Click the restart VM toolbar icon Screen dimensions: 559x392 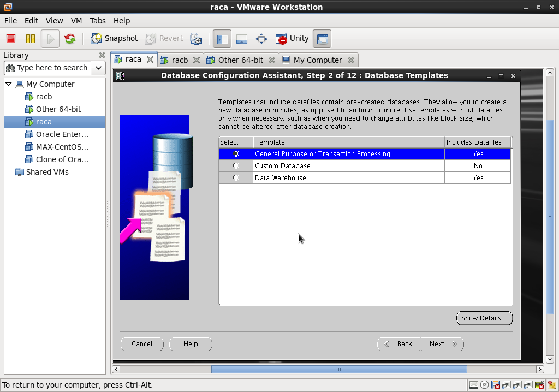click(x=70, y=39)
